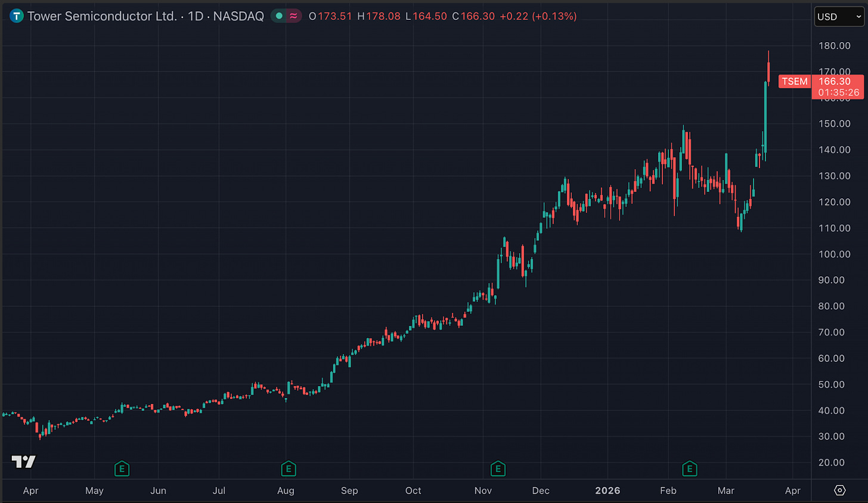868x503 pixels.
Task: Click 110.00 on the price axis
Action: (x=835, y=228)
